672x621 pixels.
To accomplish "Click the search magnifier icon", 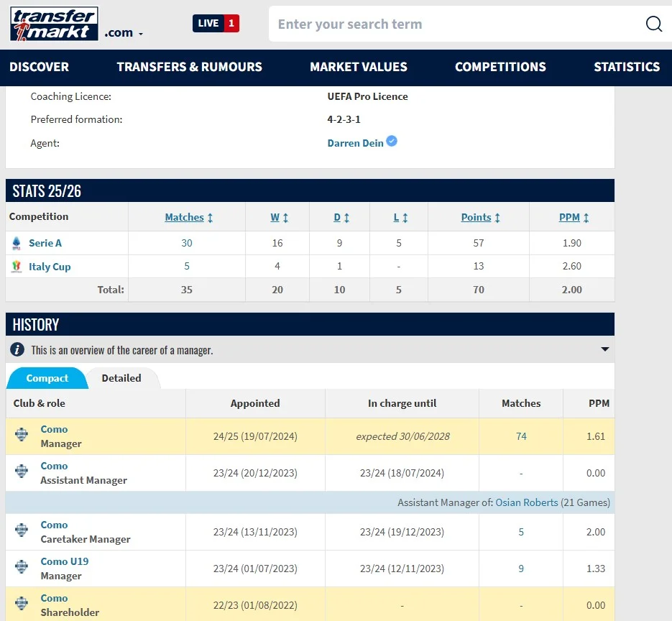I will (x=653, y=24).
